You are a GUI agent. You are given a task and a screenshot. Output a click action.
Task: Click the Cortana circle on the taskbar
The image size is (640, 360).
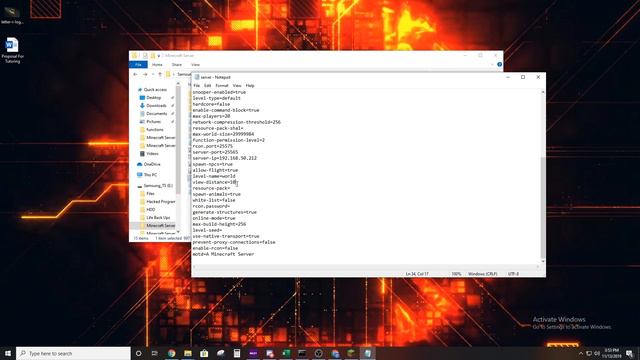coord(138,353)
